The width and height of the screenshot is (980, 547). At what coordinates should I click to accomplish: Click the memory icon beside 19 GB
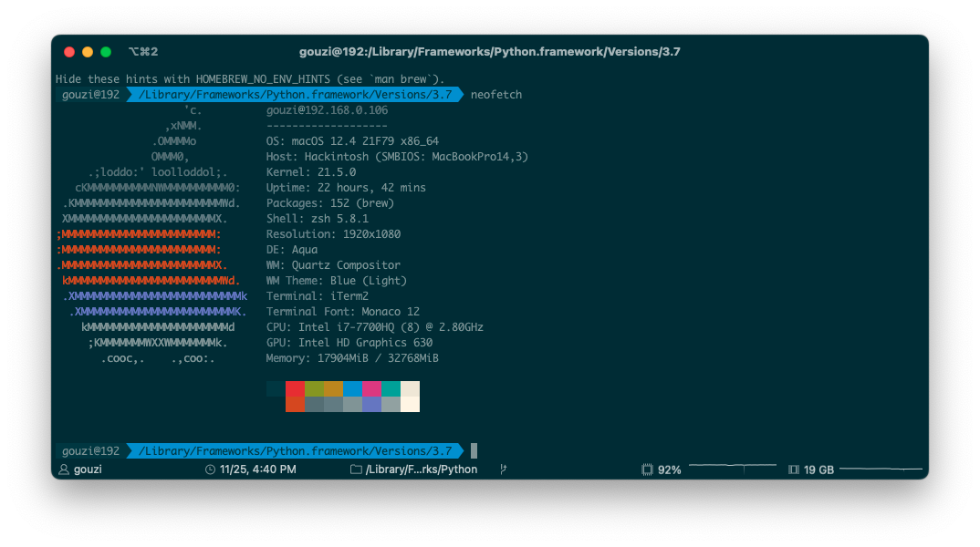point(794,470)
